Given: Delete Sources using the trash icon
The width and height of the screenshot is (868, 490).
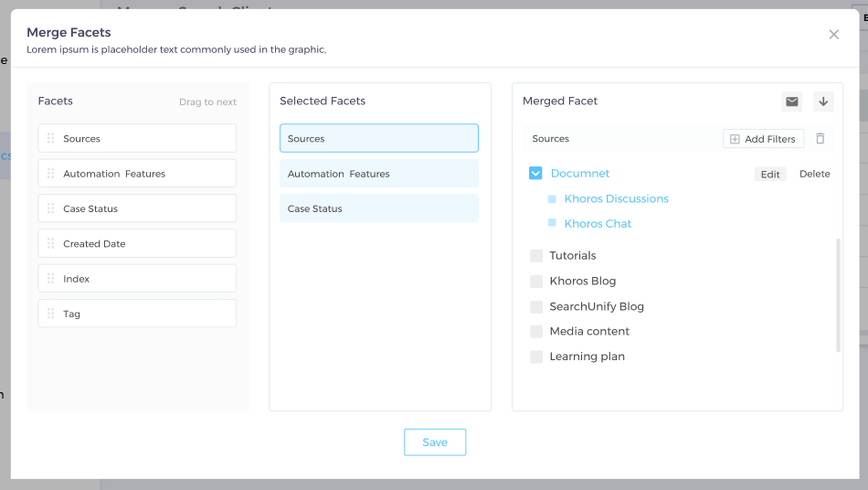Looking at the screenshot, I should (x=820, y=139).
